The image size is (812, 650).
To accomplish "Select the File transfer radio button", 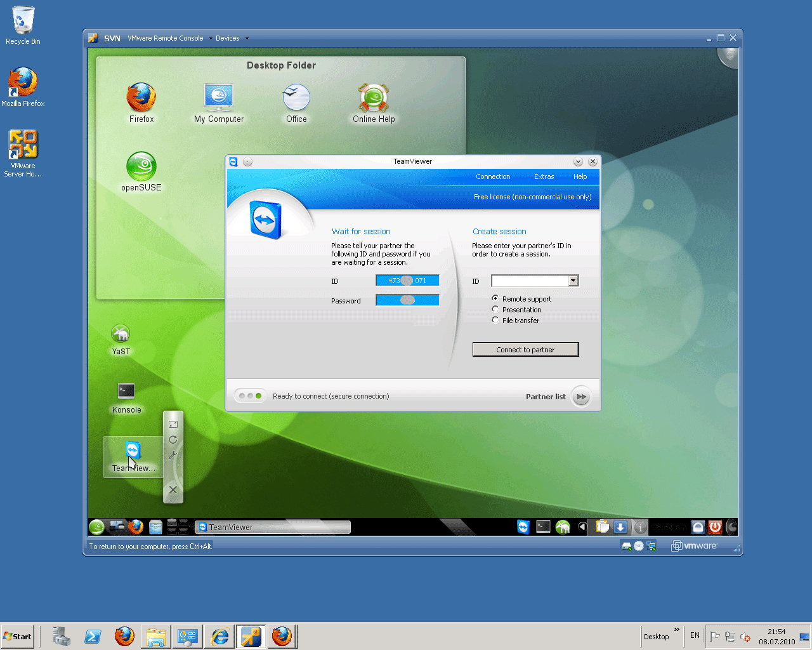I will click(x=495, y=320).
